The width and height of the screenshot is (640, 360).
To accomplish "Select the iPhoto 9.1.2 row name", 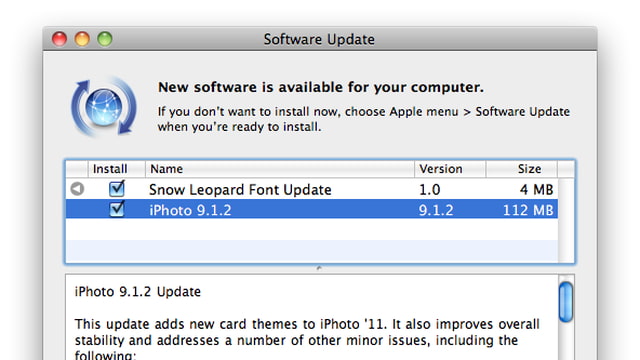I will click(190, 210).
